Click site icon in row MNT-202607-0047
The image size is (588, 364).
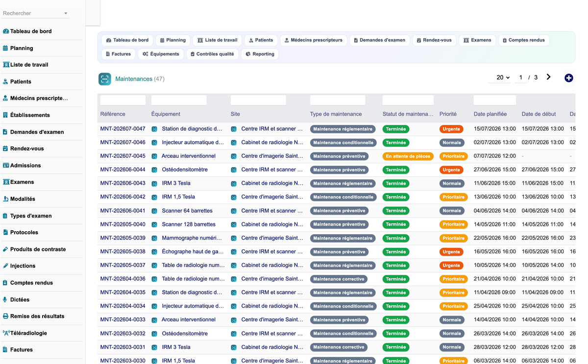click(x=234, y=129)
